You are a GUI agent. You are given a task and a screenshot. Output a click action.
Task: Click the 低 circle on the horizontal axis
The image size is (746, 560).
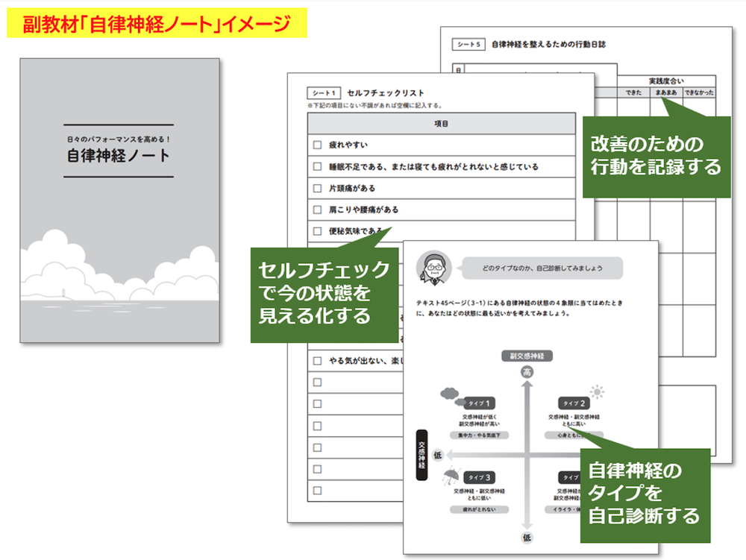click(438, 455)
